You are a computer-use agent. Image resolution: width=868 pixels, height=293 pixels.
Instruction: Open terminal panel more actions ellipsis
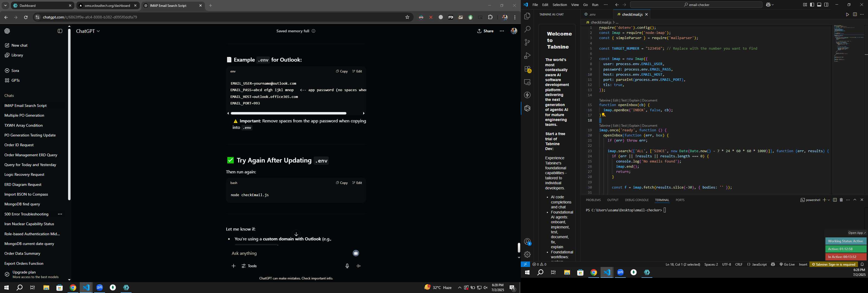848,200
